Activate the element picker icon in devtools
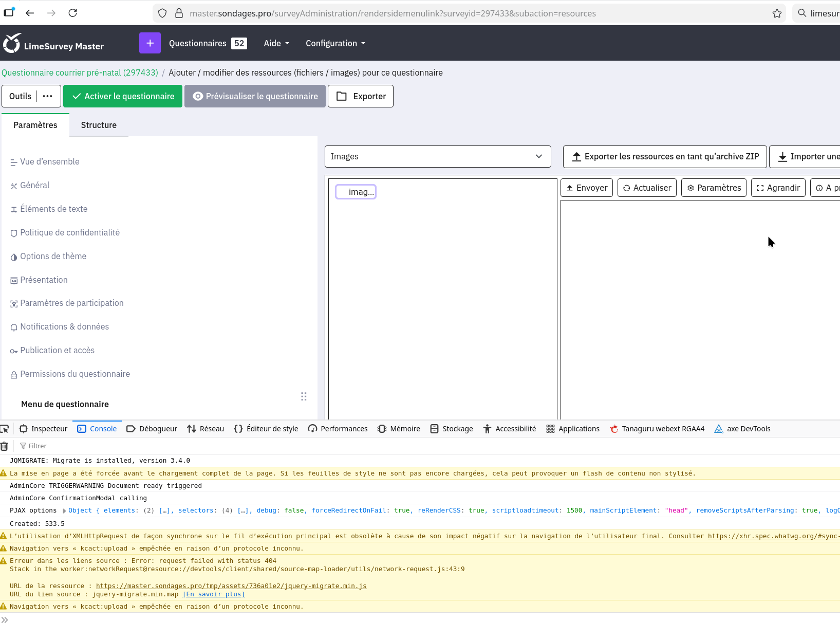Image resolution: width=840 pixels, height=639 pixels. click(5, 429)
